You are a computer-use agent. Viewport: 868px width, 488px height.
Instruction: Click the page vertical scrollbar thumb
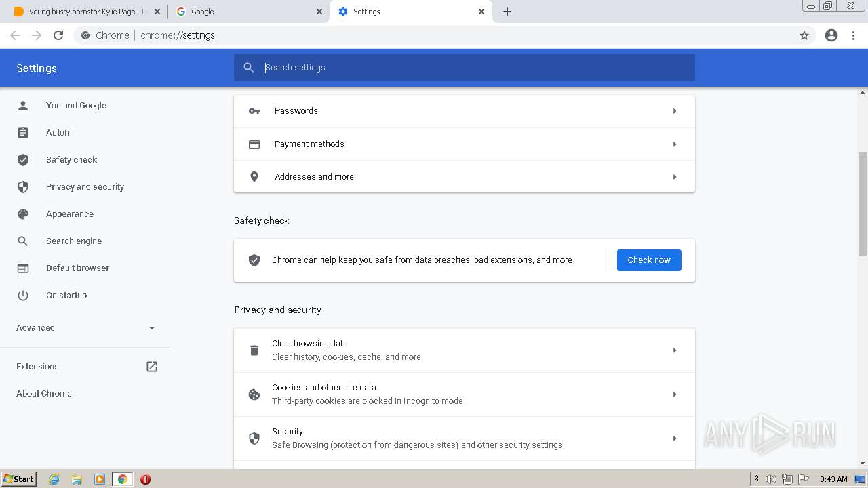click(x=863, y=204)
